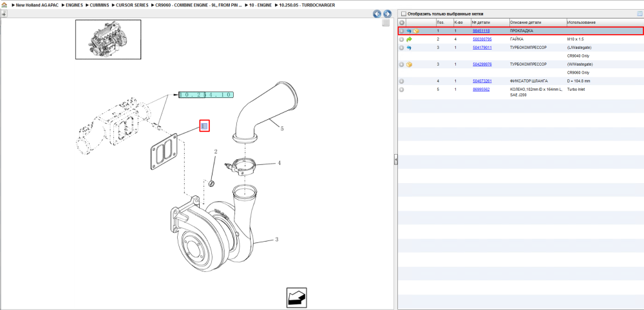Click the '(L/Wastegate)' usage cell

(579, 48)
